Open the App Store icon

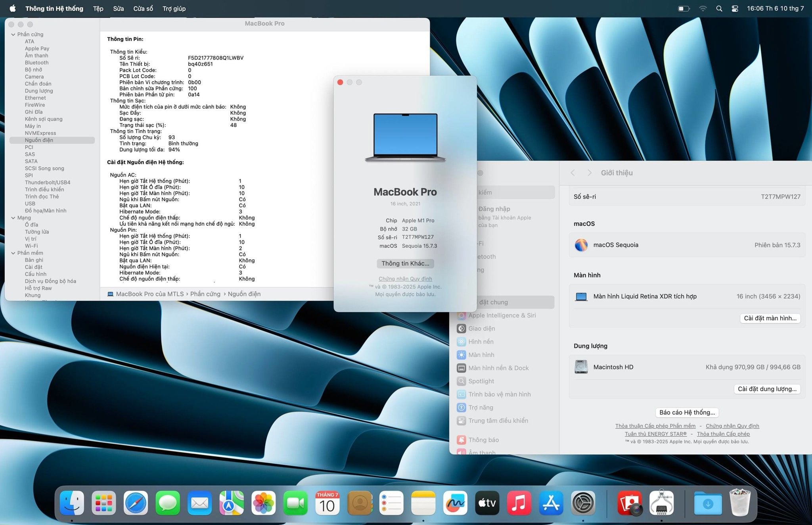point(551,503)
